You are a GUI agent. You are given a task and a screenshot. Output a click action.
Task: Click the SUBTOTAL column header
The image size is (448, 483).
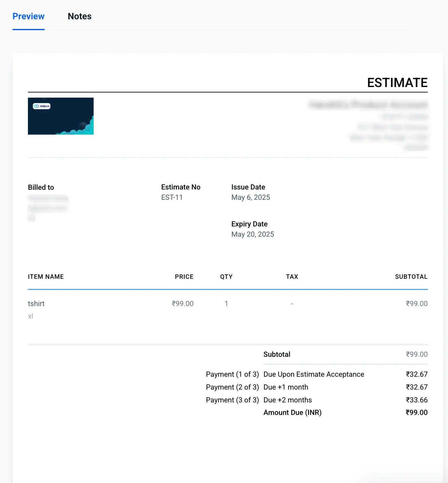click(x=411, y=277)
